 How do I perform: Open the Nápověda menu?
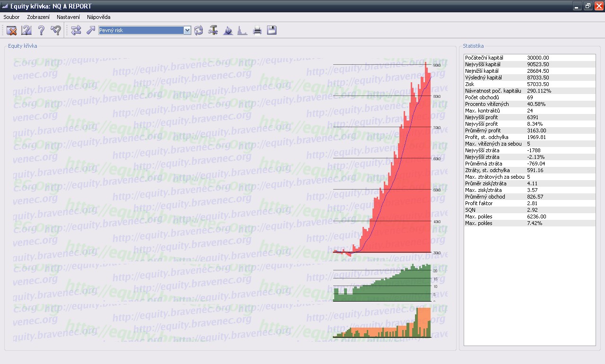click(x=99, y=17)
